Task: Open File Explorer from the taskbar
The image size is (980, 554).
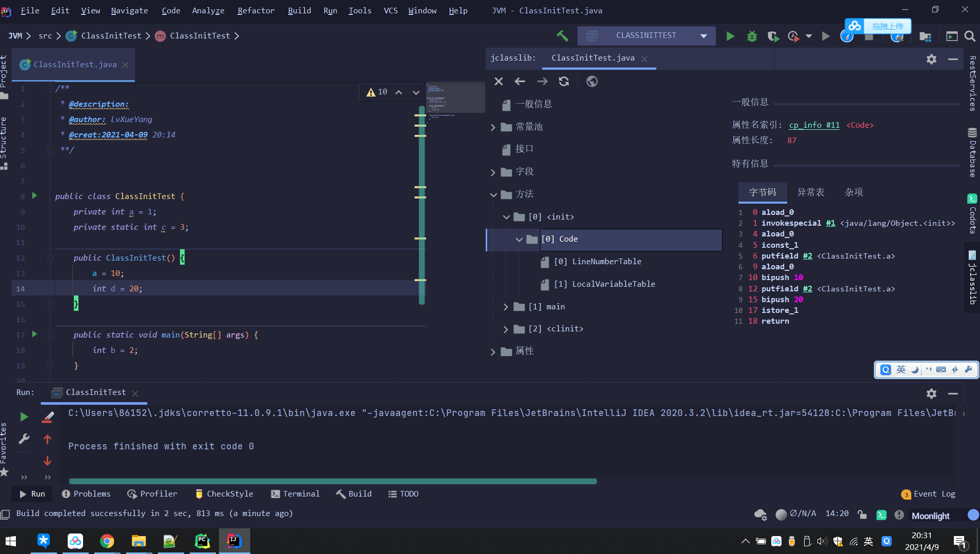Action: tap(138, 541)
